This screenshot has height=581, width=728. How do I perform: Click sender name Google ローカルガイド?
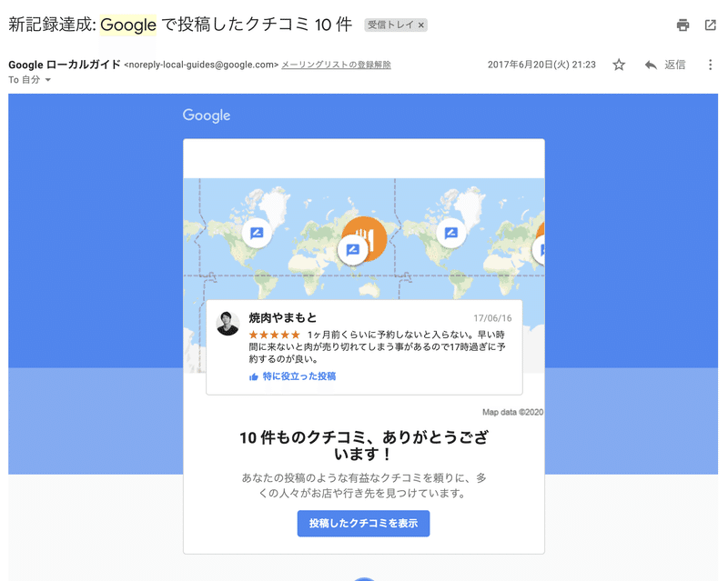tap(65, 65)
